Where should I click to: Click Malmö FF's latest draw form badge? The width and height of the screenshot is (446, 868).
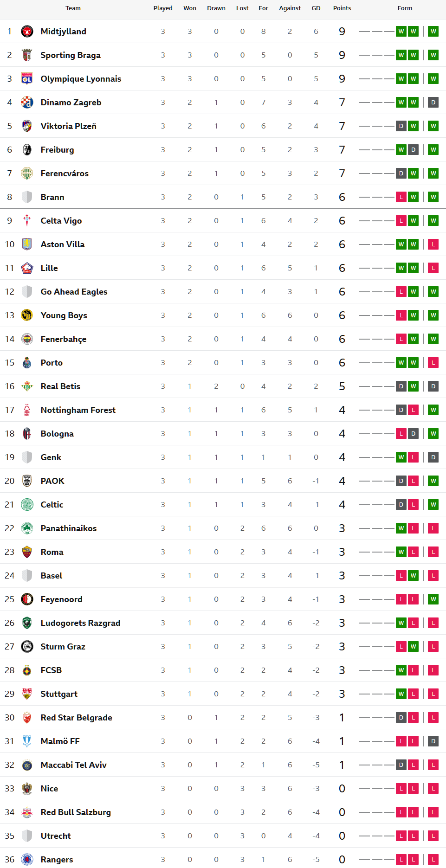pos(433,741)
